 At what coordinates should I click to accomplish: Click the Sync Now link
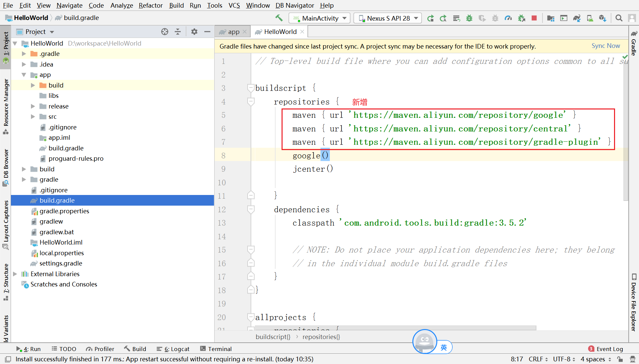click(605, 46)
